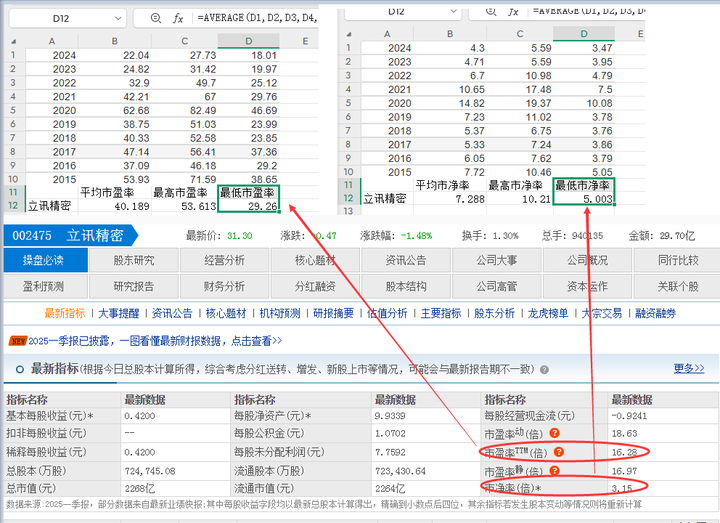Open the 资讯公告 gray tab button
Screen dimensions: 720x523
pyautogui.click(x=406, y=260)
